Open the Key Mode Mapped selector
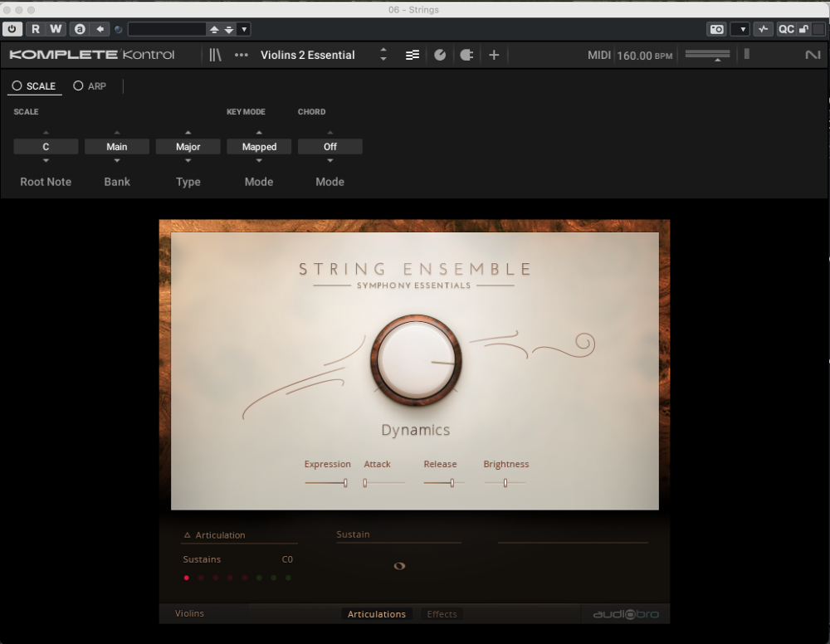The width and height of the screenshot is (830, 644). [x=259, y=147]
